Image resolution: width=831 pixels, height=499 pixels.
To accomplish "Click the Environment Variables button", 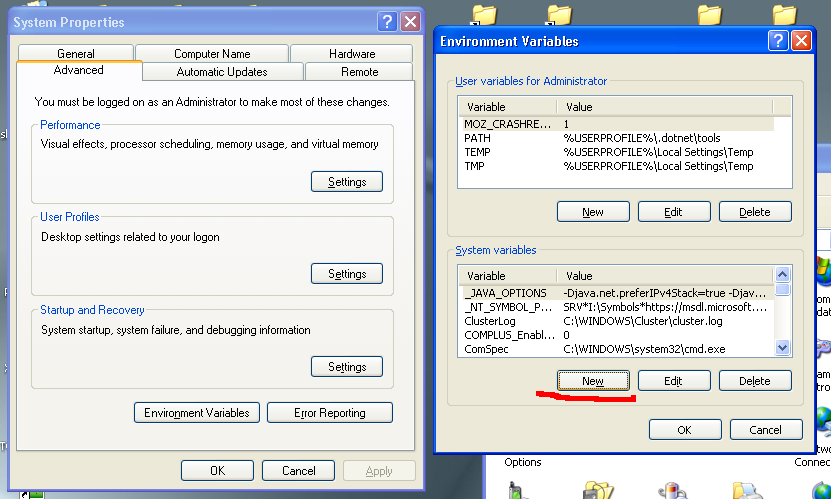I will (x=197, y=413).
